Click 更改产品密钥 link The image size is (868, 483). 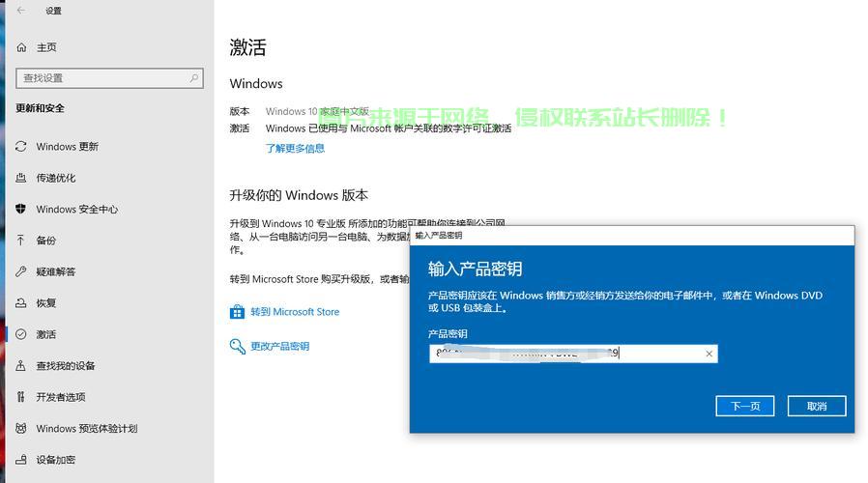[x=279, y=347]
